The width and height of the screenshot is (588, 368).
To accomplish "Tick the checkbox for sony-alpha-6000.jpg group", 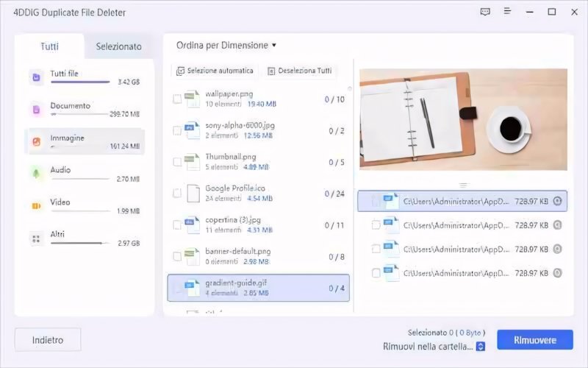I will [x=177, y=131].
